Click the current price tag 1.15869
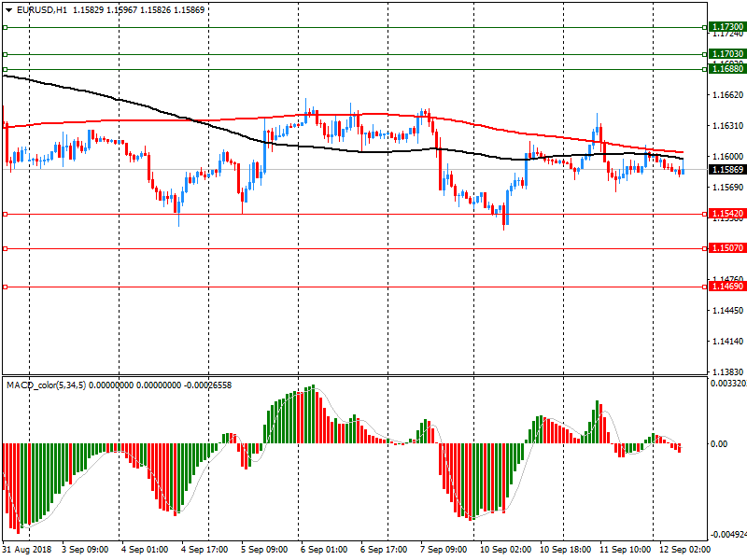Image resolution: width=747 pixels, height=560 pixels. click(x=726, y=170)
